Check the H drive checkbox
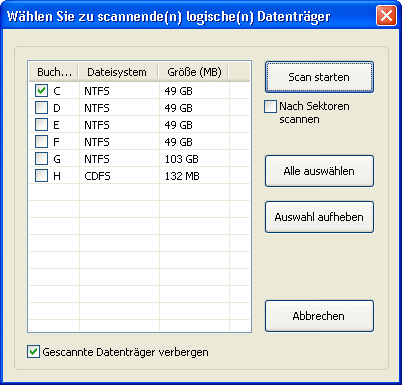The image size is (402, 385). tap(41, 176)
